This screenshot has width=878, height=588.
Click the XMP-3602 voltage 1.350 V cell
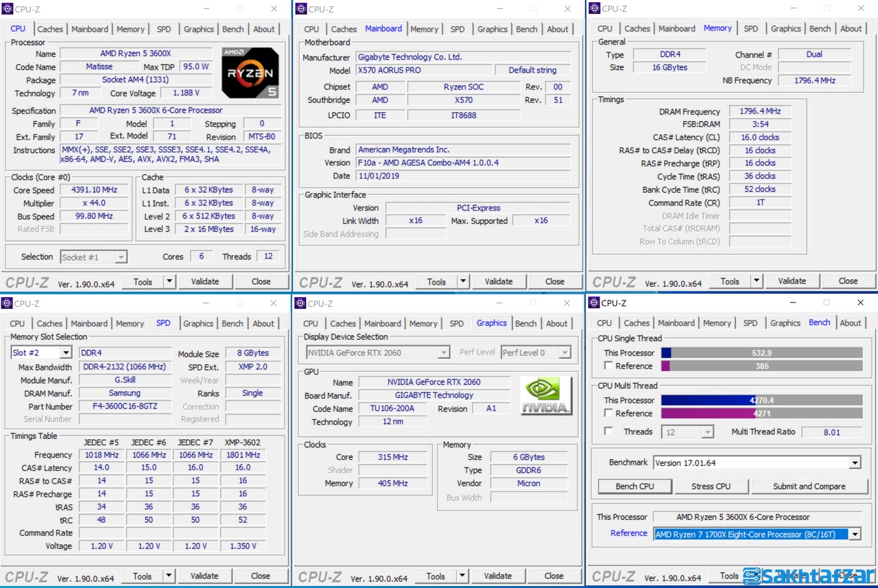[243, 546]
